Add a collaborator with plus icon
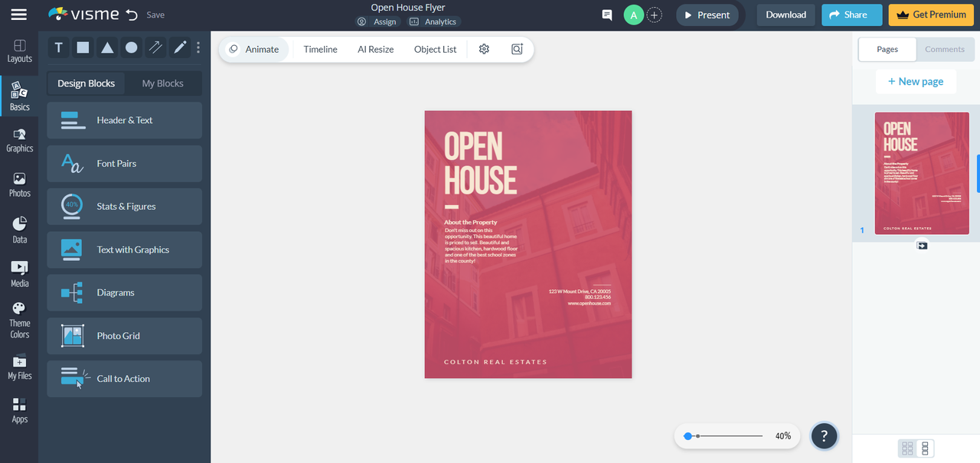 [654, 15]
